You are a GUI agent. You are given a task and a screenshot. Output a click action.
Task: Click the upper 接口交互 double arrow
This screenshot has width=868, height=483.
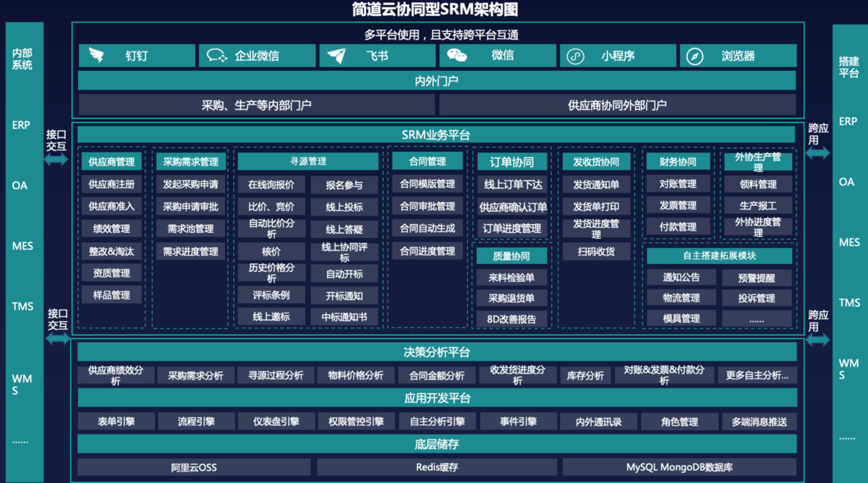pyautogui.click(x=56, y=159)
